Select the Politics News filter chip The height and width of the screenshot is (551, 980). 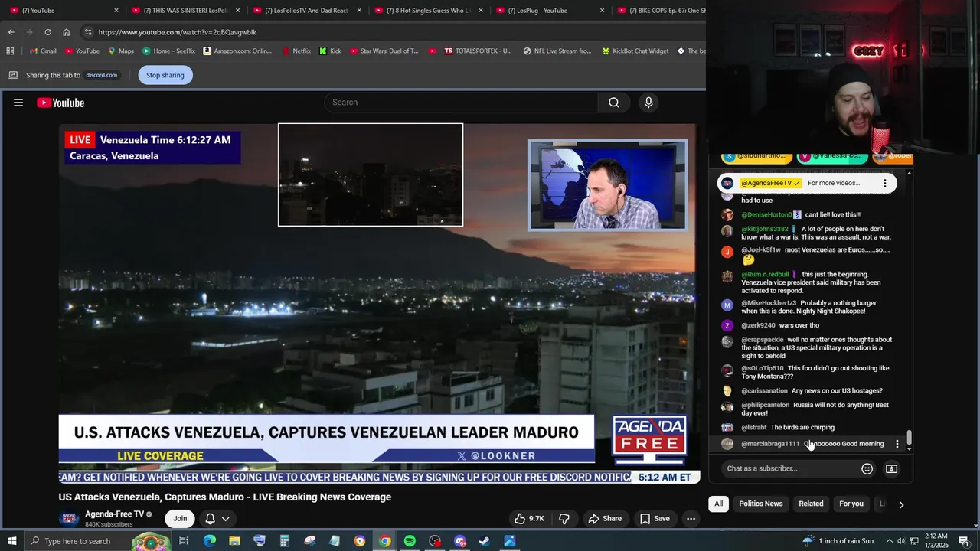(x=760, y=504)
